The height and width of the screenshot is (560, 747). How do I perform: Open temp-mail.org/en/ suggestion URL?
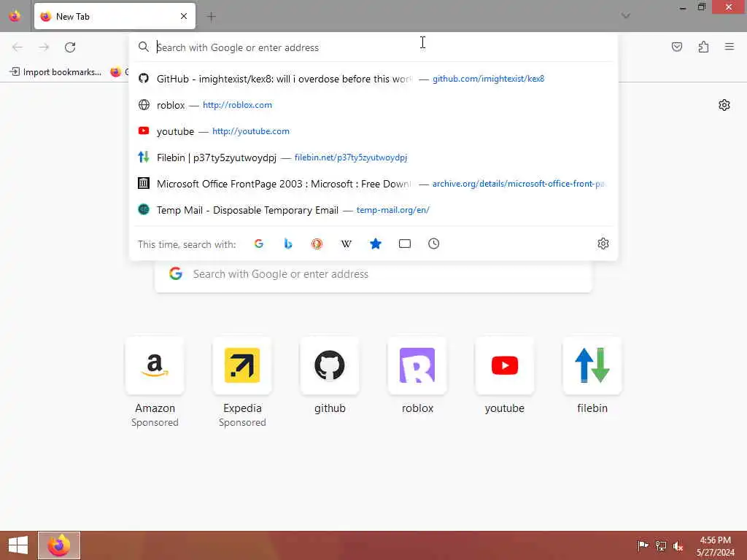pos(393,209)
